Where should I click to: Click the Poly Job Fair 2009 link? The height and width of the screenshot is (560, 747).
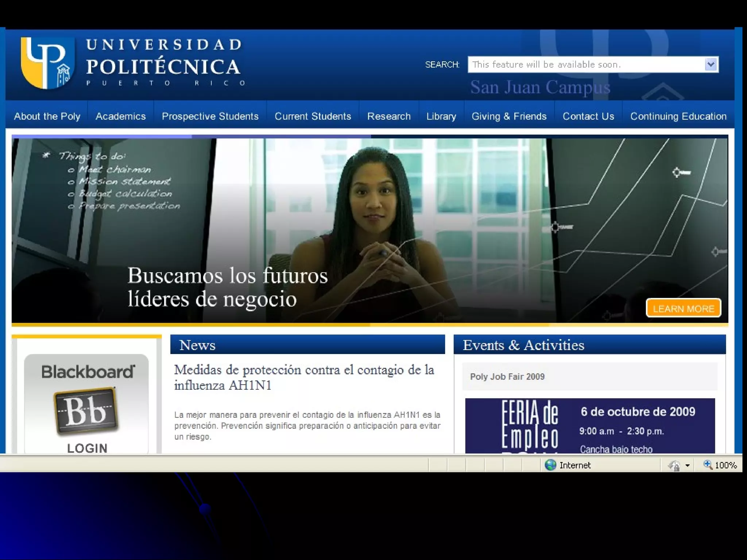[507, 377]
